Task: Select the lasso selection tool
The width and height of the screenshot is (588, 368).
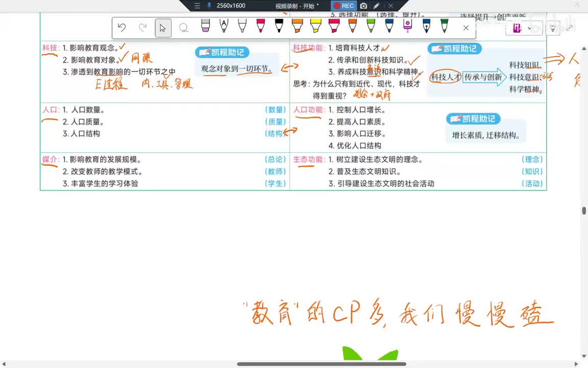Action: (183, 28)
